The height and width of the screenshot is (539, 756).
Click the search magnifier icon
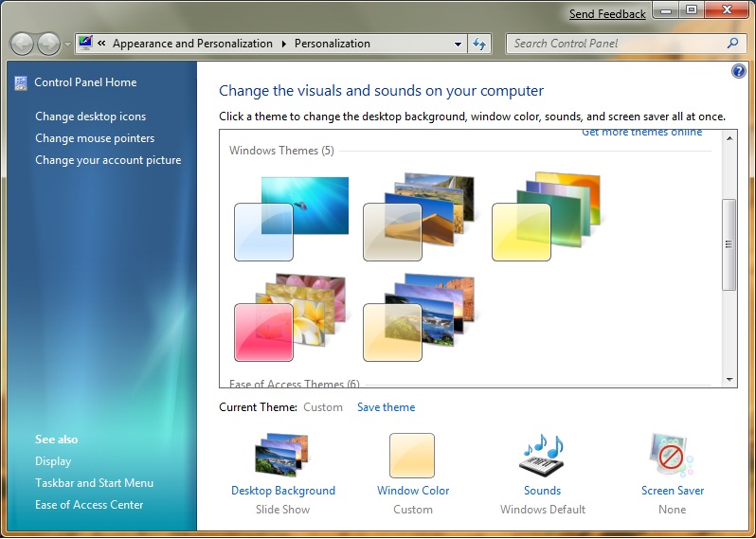(732, 44)
